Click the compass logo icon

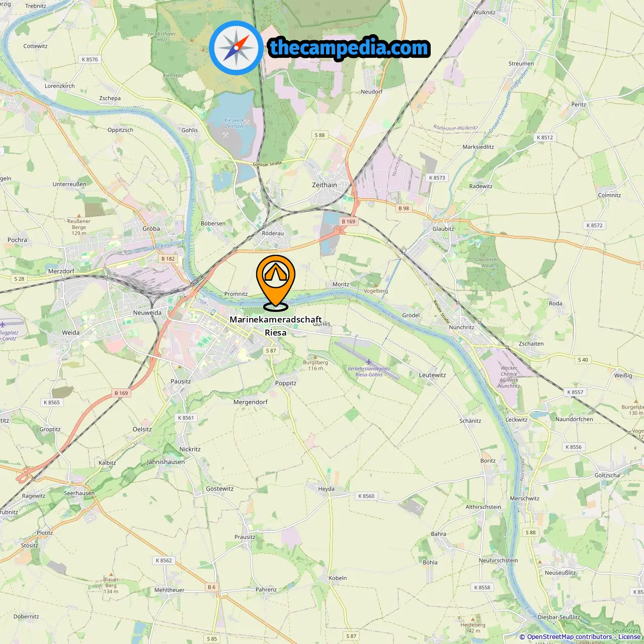236,48
